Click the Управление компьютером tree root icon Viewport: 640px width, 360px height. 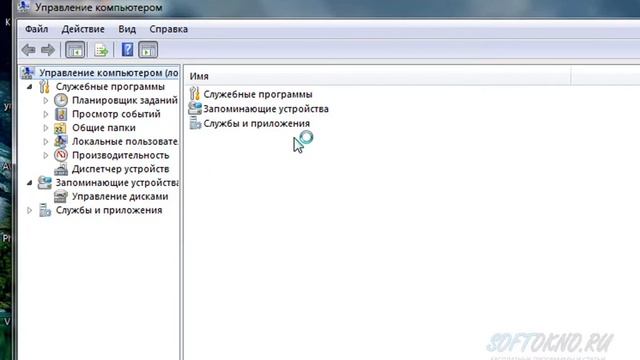(x=28, y=73)
